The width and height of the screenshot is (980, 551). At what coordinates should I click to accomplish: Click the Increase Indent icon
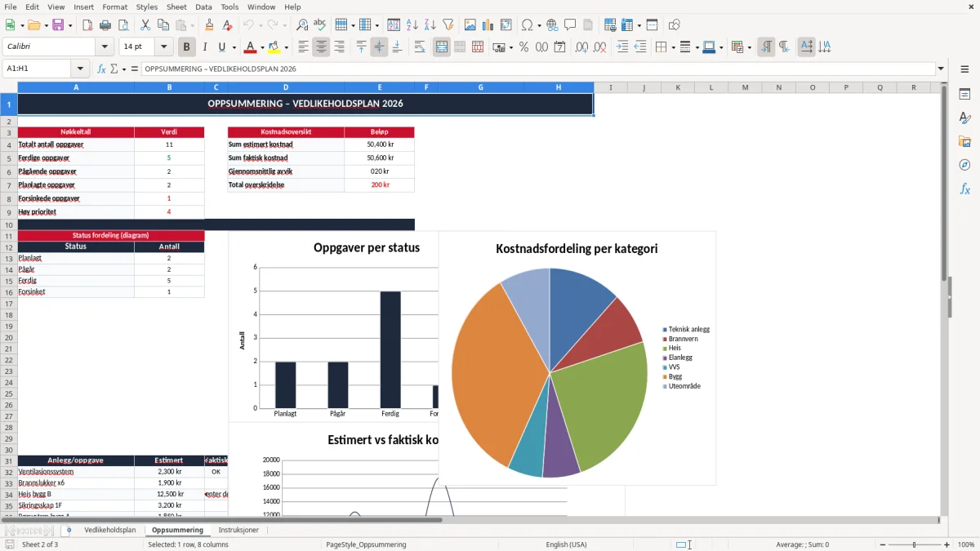[x=622, y=47]
